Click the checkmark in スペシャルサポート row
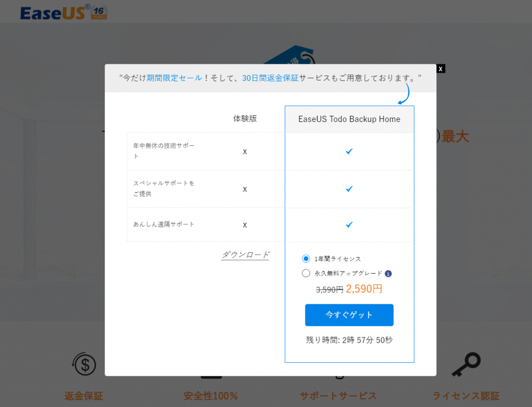Image resolution: width=532 pixels, height=407 pixels. point(349,189)
